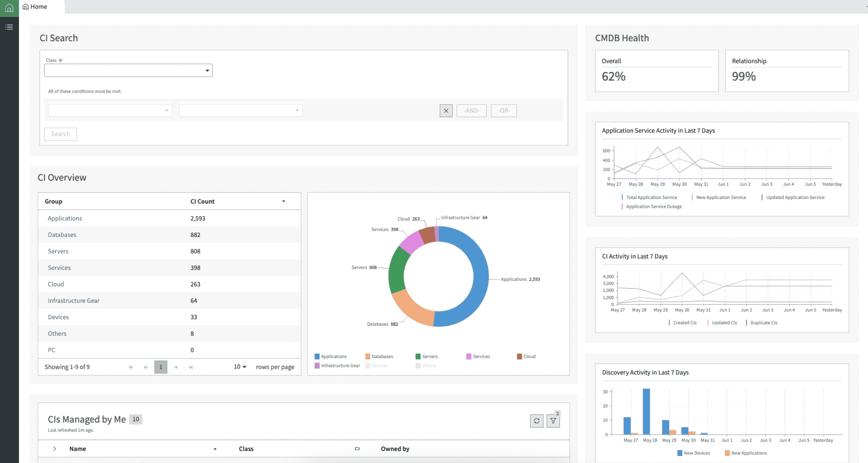Click the May 28 New Devices bar
The image size is (868, 463).
(646, 412)
